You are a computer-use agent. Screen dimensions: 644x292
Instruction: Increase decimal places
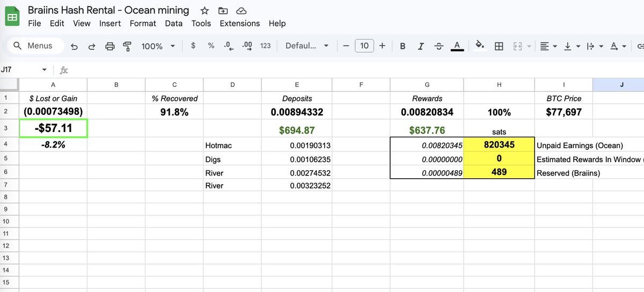pos(247,46)
